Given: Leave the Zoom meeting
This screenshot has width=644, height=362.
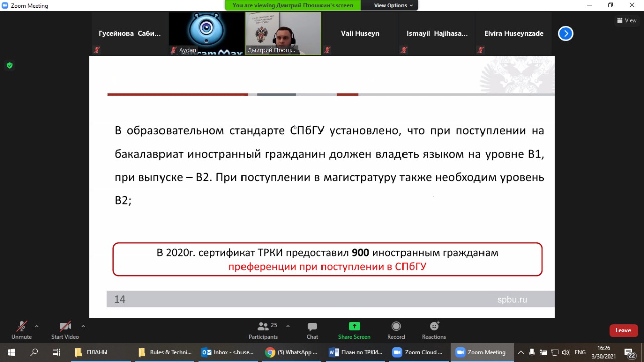Looking at the screenshot, I should (x=623, y=330).
